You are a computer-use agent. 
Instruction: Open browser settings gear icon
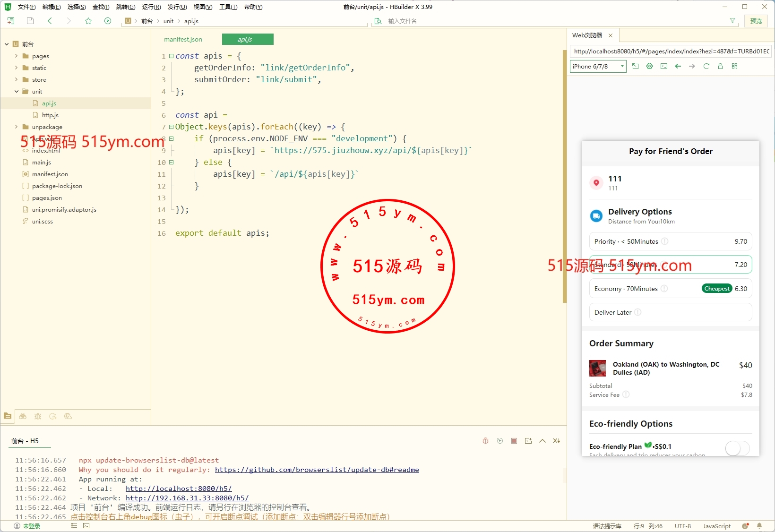[649, 67]
